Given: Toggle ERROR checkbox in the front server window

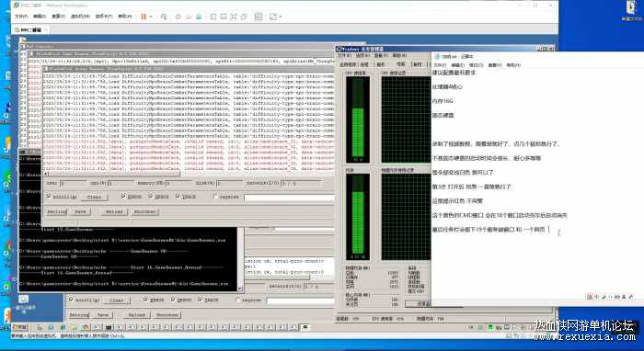Looking at the screenshot, I should 122,197.
